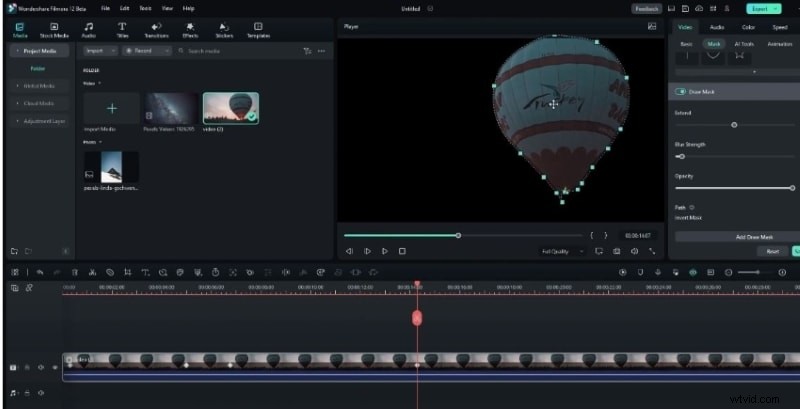Open the Edit menu
Viewport: 800px width, 409px height.
tap(124, 9)
